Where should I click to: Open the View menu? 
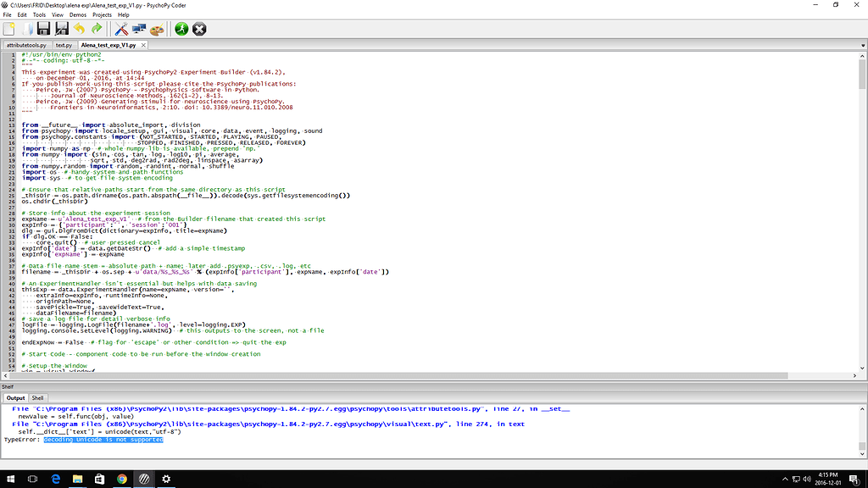click(x=58, y=14)
